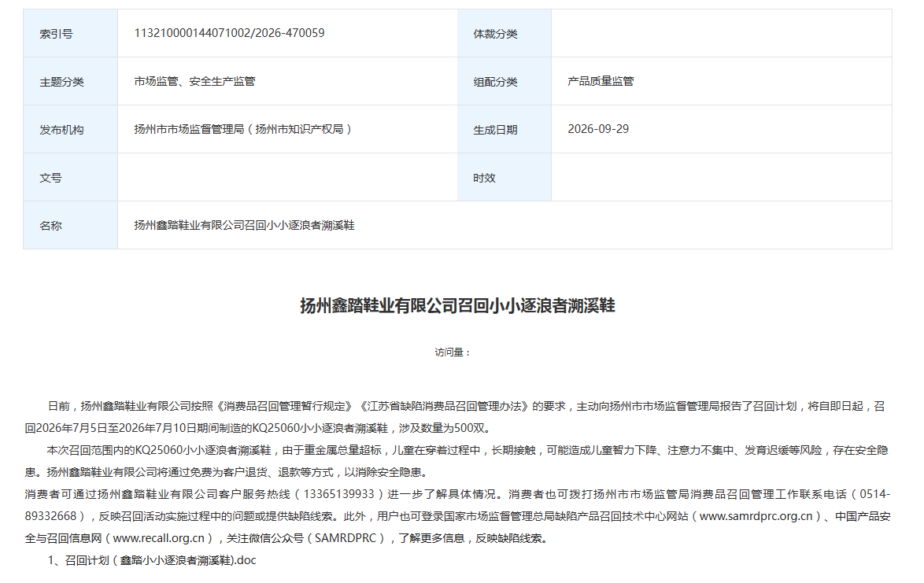Screen dimensions: 924x583
Task: Click the regulation name 《消费品召回管理暂行规定》
Action: click(285, 406)
